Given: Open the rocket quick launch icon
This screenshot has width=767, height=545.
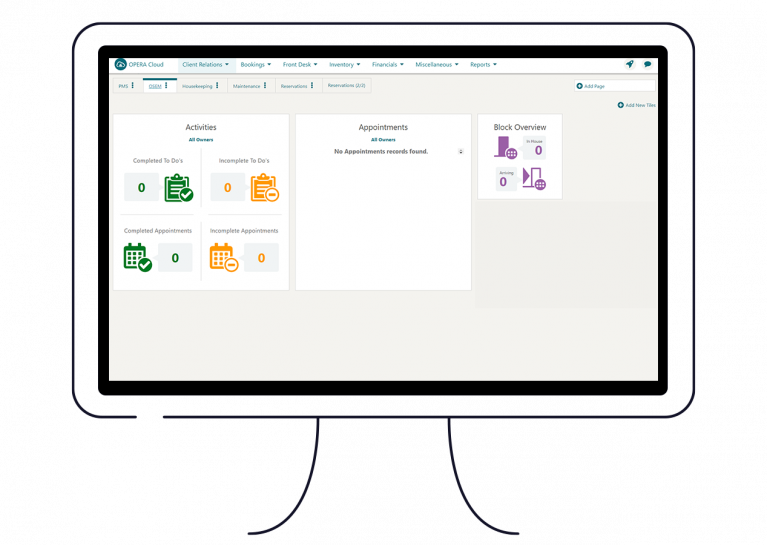Looking at the screenshot, I should point(629,65).
